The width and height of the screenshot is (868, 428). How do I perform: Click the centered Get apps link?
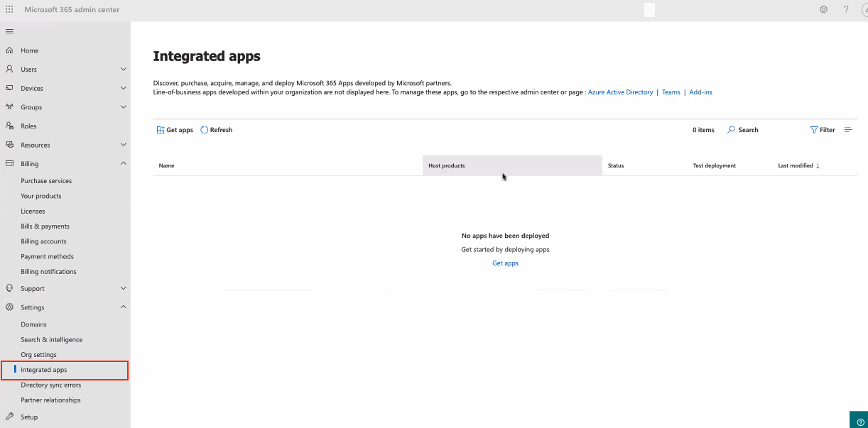(x=506, y=263)
